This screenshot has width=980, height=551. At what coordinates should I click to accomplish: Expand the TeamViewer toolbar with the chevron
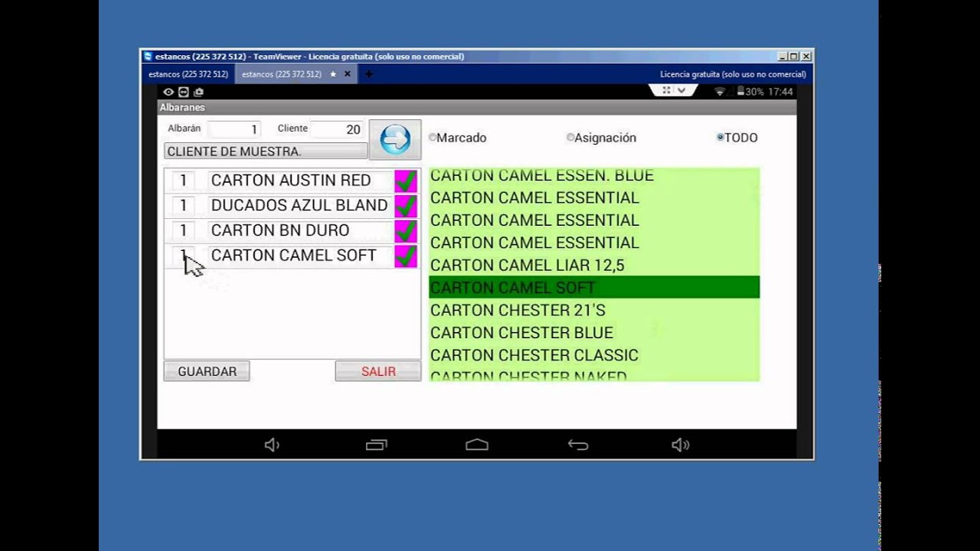[681, 90]
